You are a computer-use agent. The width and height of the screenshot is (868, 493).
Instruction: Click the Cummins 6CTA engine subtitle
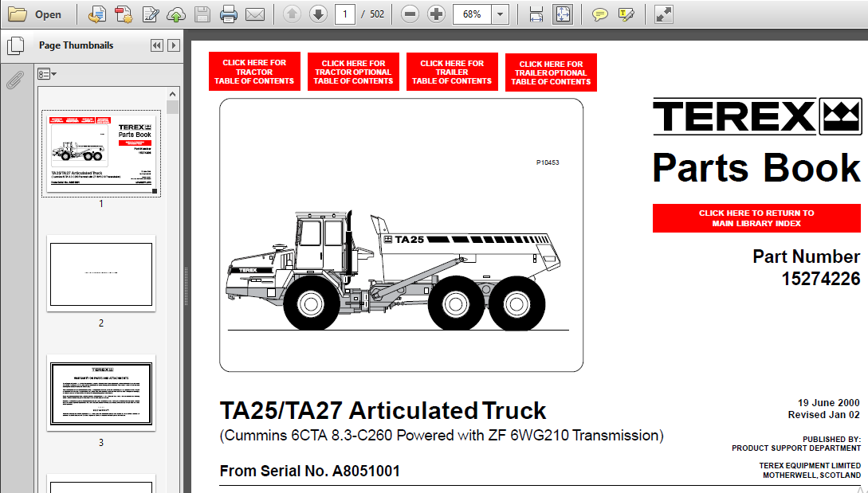pyautogui.click(x=442, y=436)
